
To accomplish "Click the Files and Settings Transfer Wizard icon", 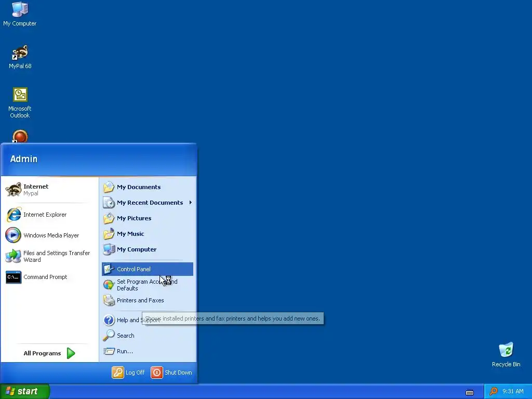I will point(13,256).
